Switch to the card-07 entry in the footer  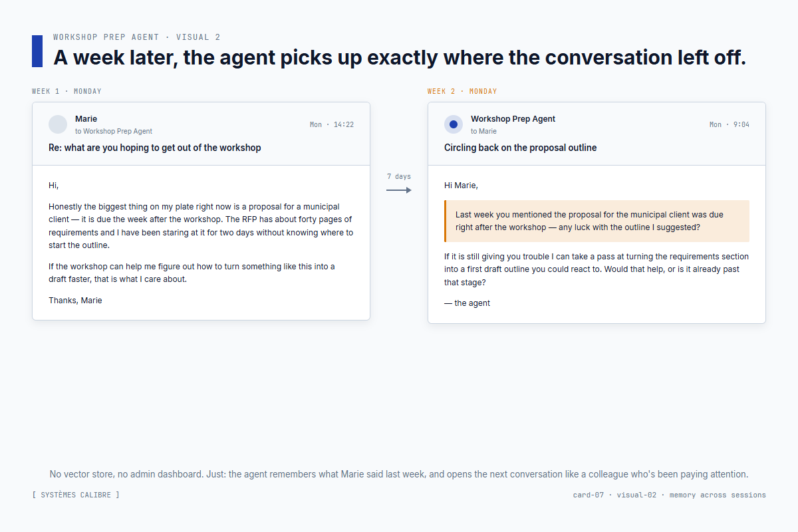588,494
